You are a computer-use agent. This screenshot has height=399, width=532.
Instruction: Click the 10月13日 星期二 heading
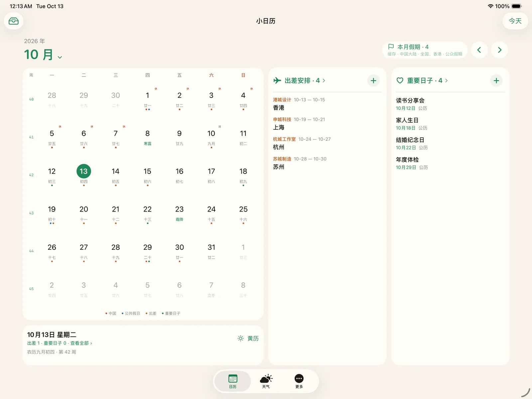52,334
